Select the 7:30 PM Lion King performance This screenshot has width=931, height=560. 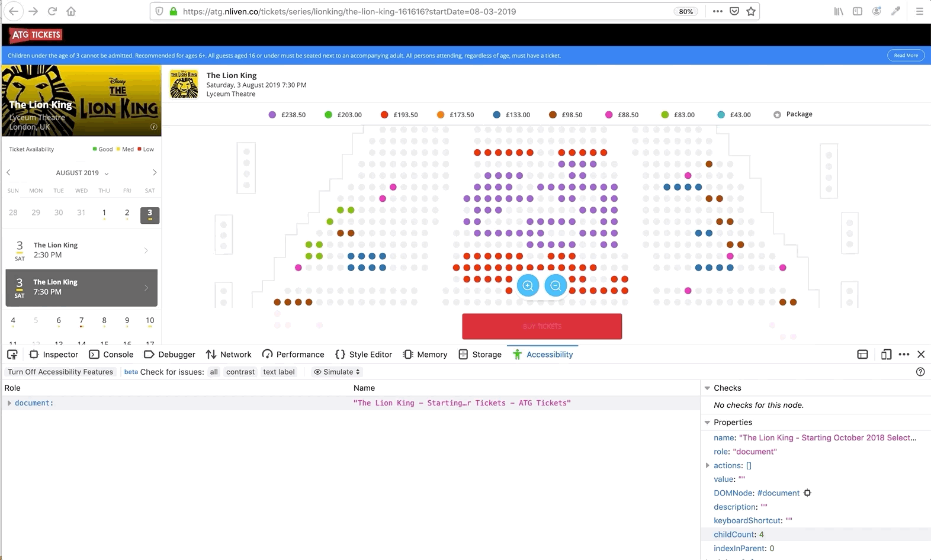point(82,288)
